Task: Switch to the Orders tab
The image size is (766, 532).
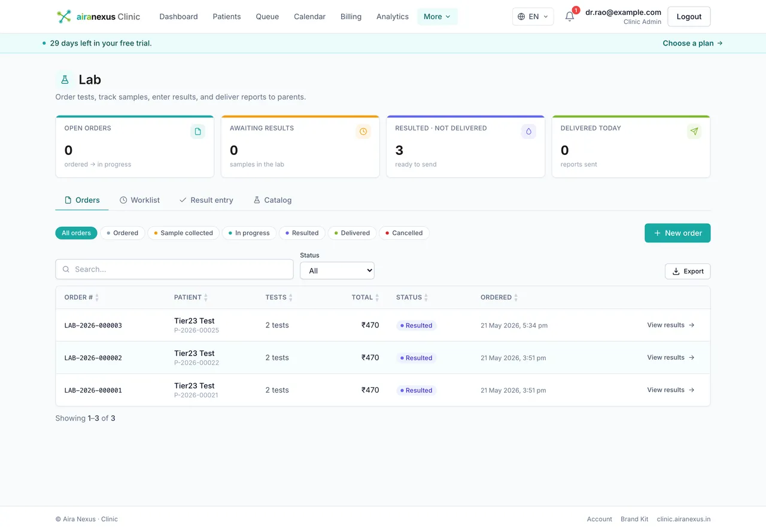Action: point(82,200)
